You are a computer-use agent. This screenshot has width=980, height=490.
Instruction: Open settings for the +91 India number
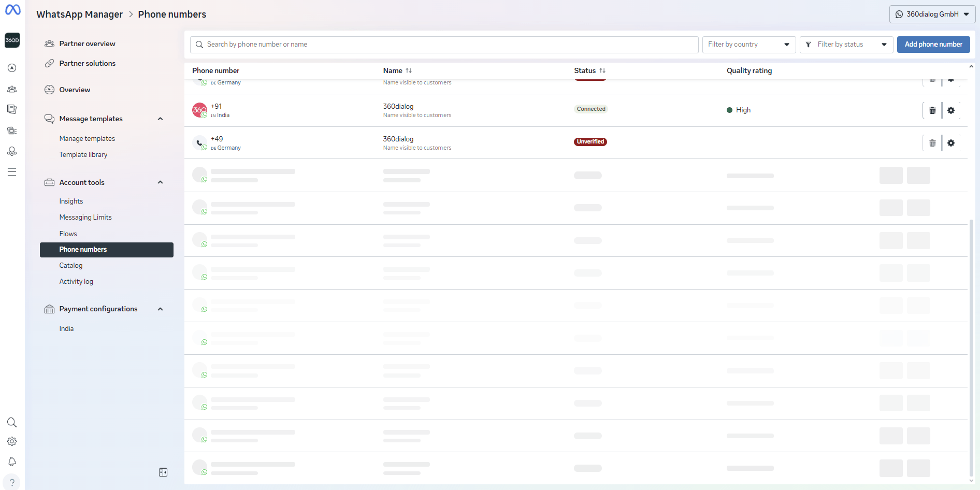pyautogui.click(x=951, y=110)
